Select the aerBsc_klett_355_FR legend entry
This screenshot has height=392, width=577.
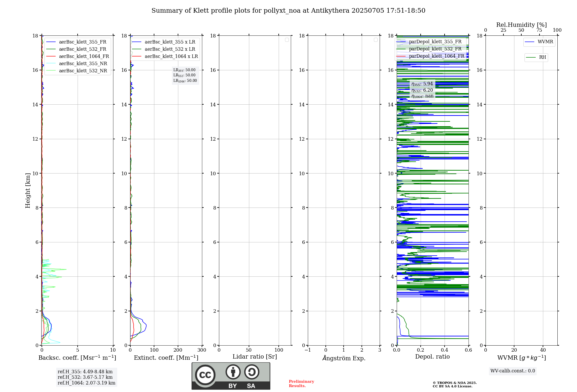(83, 42)
